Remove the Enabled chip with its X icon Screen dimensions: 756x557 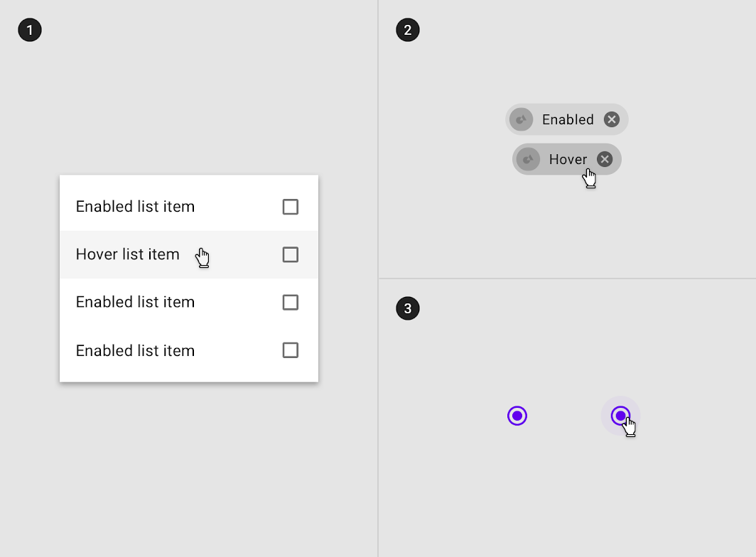(612, 119)
